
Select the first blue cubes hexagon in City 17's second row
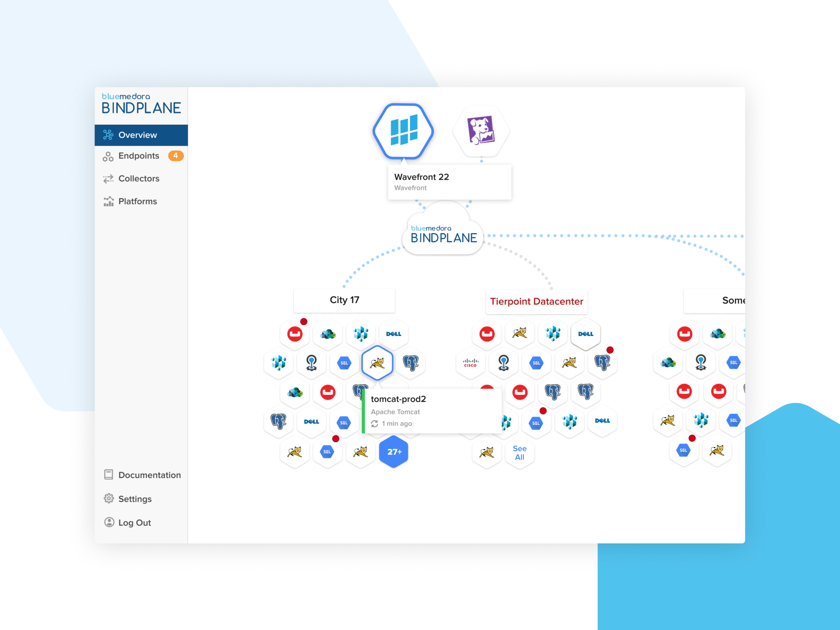point(278,363)
